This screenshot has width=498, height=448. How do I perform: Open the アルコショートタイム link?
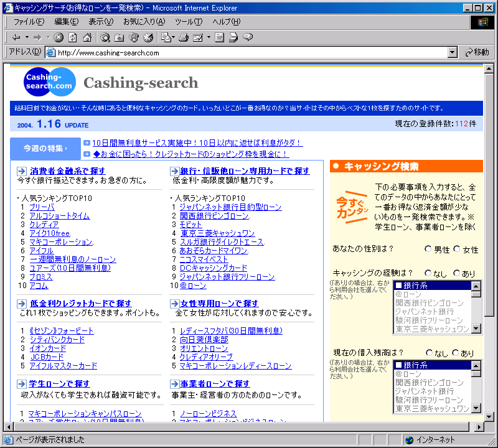coord(60,216)
